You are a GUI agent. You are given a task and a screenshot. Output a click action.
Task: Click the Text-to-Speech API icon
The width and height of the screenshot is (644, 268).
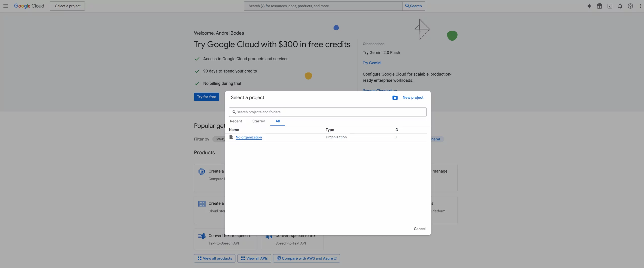point(202,236)
